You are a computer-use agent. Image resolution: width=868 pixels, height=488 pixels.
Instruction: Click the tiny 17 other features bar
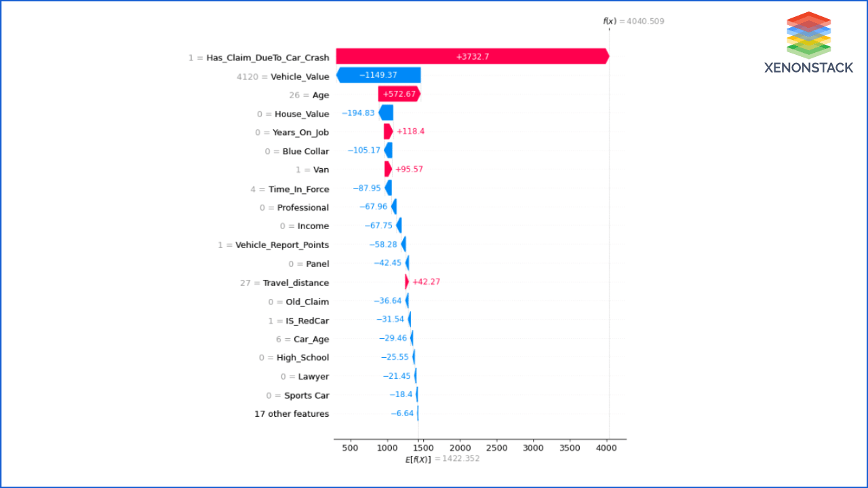(x=417, y=413)
